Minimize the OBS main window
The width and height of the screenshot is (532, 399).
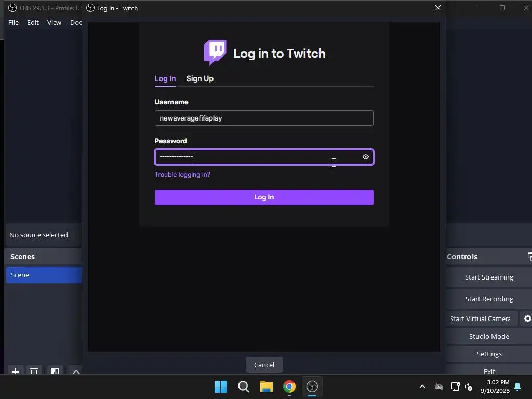tap(478, 8)
